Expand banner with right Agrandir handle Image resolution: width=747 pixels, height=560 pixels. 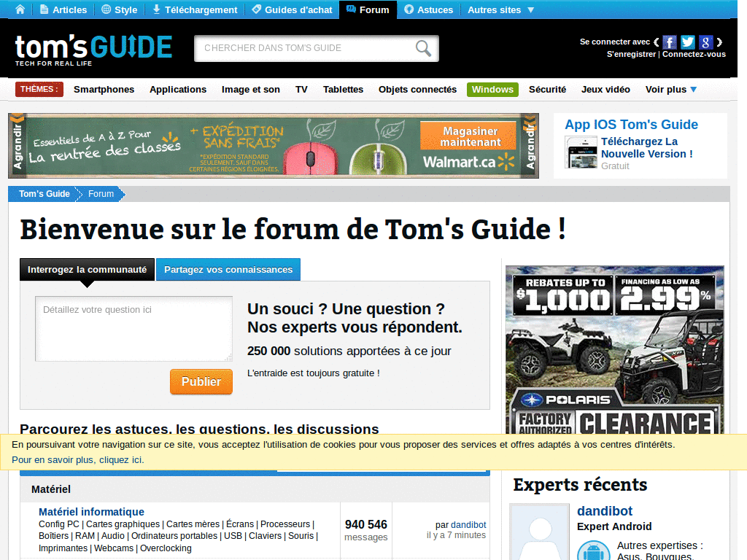pyautogui.click(x=530, y=146)
